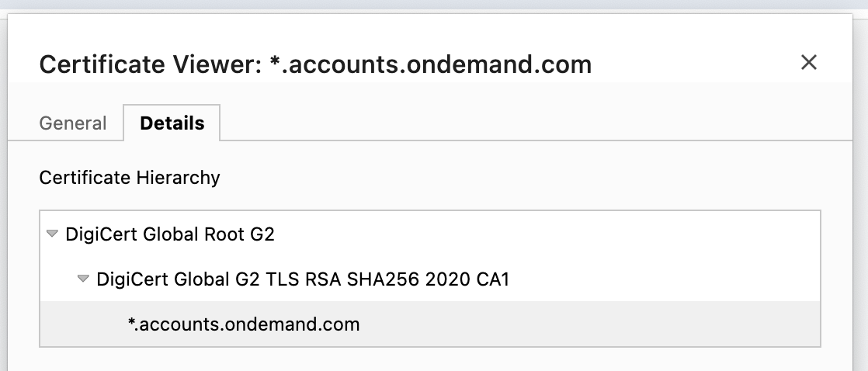
Task: Click the word 'Details' in the tab strip
Action: point(172,123)
